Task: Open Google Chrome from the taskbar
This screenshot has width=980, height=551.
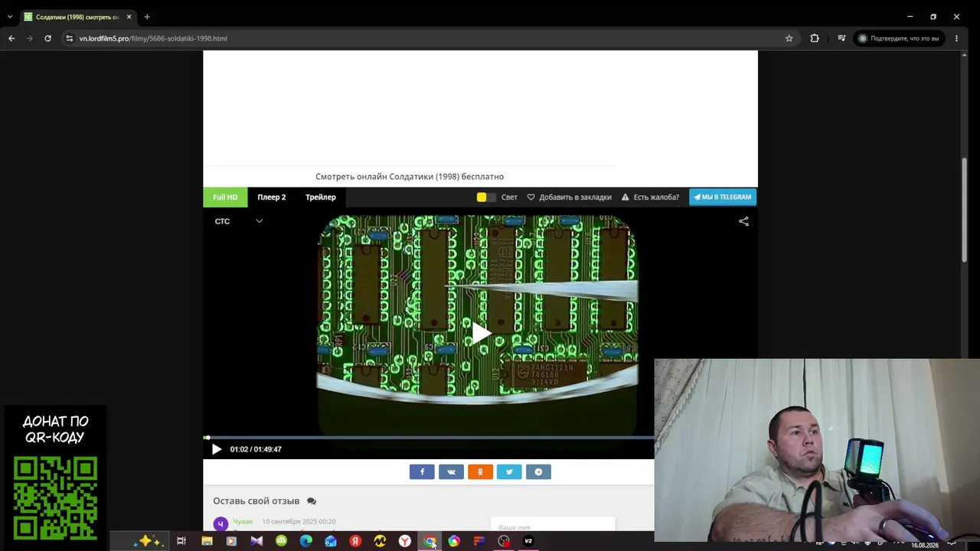Action: 430,541
